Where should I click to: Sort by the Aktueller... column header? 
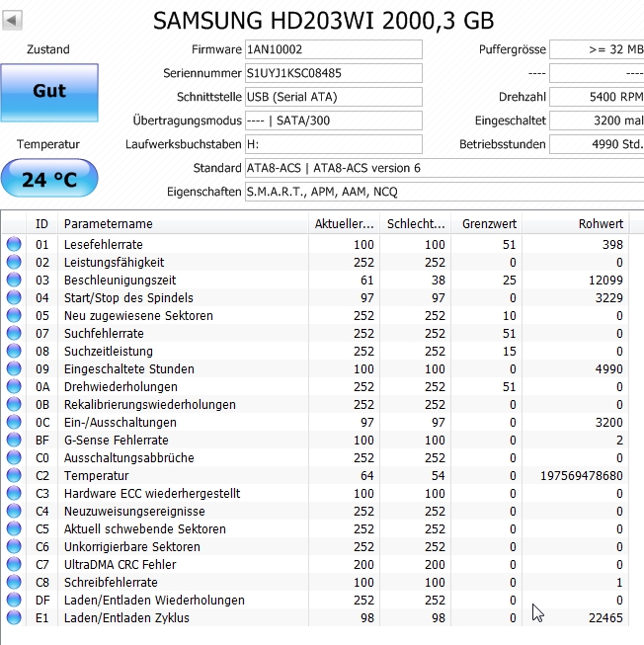[x=344, y=224]
